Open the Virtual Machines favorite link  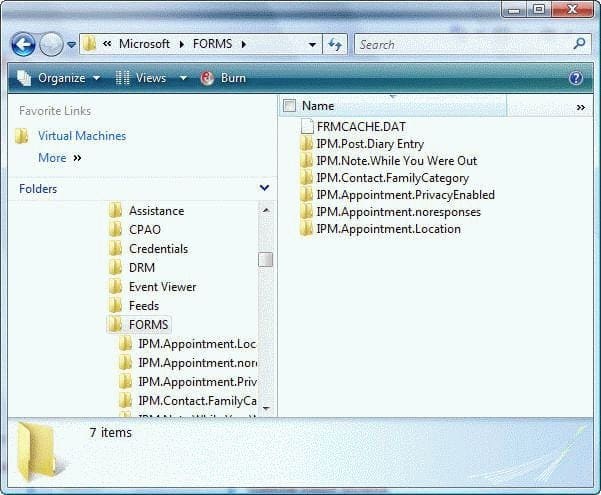(82, 136)
